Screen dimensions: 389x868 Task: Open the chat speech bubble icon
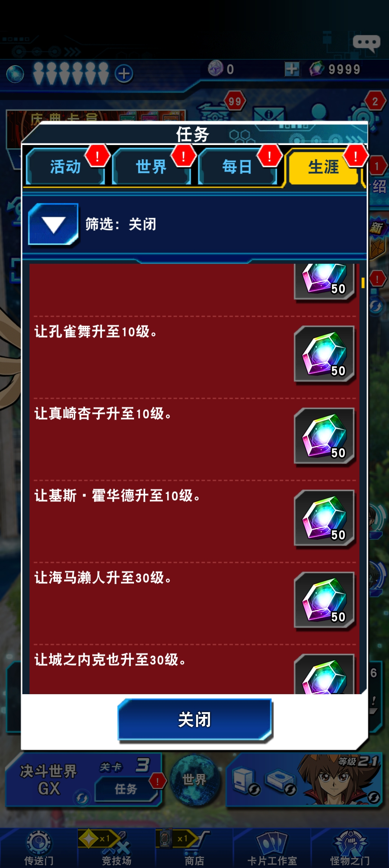point(366,44)
